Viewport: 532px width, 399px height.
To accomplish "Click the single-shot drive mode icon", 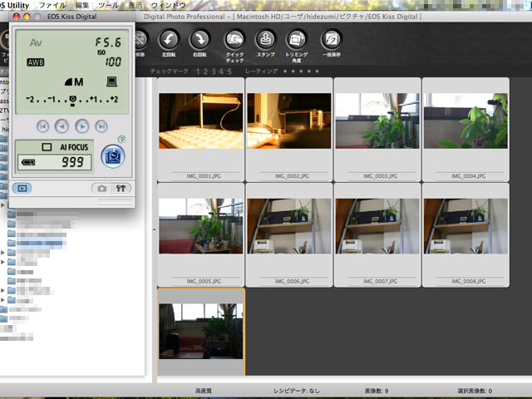I will pyautogui.click(x=47, y=147).
